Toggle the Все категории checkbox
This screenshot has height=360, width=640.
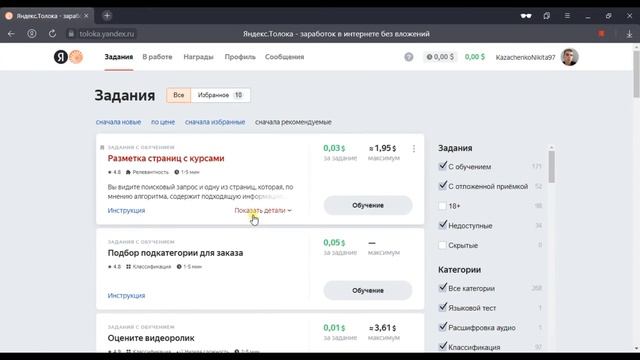[x=442, y=288]
